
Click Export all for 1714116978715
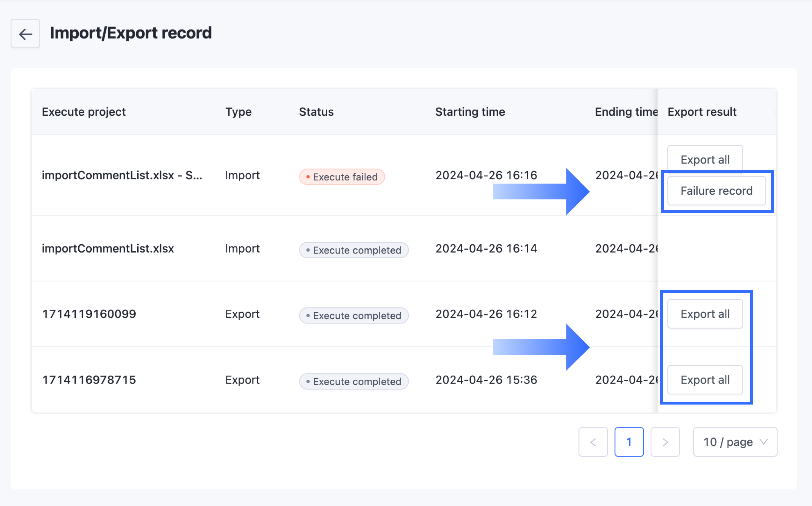(705, 380)
